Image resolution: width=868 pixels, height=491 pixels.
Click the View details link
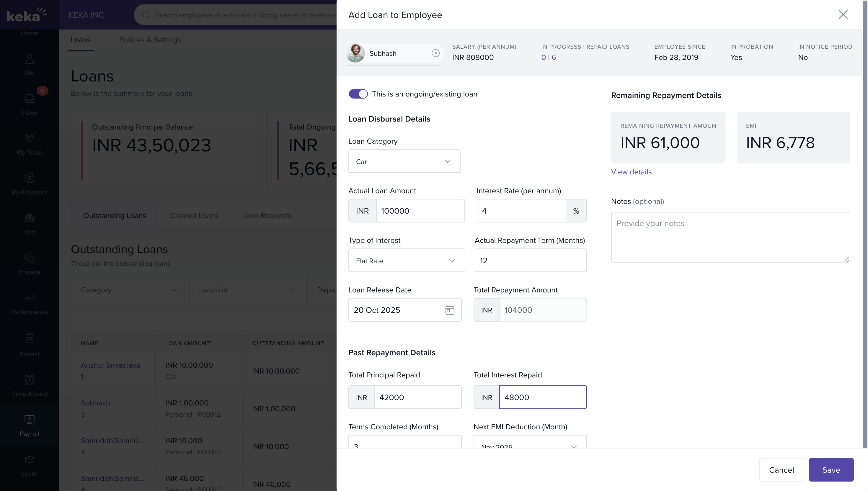631,172
